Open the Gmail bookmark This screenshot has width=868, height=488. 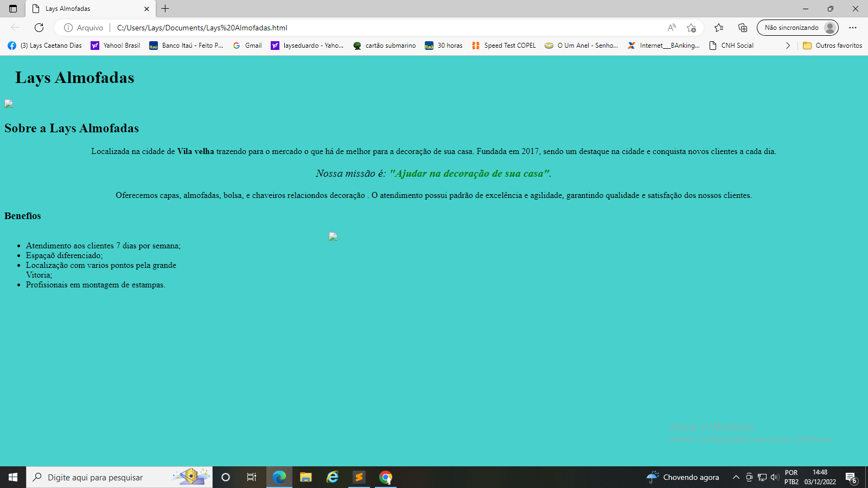247,46
